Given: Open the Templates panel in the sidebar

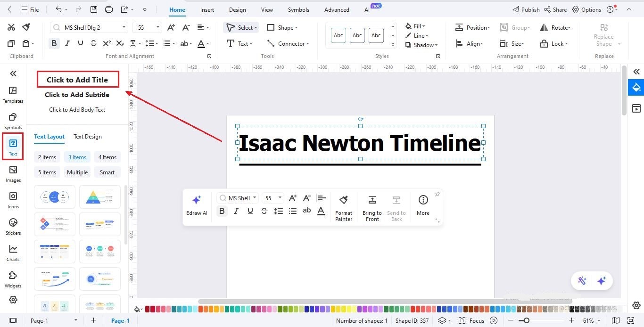Looking at the screenshot, I should tap(13, 94).
